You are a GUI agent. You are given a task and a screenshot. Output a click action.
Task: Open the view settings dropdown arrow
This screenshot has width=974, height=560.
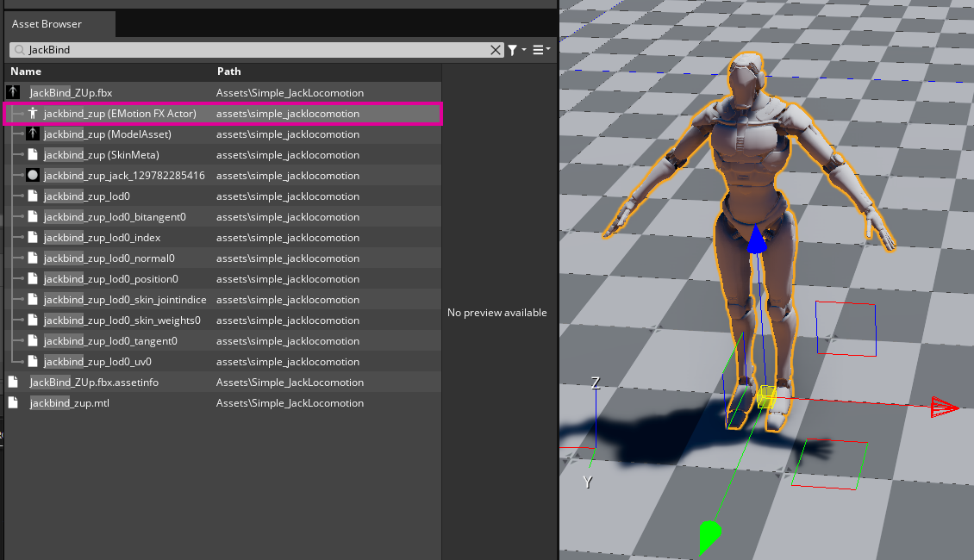point(546,52)
